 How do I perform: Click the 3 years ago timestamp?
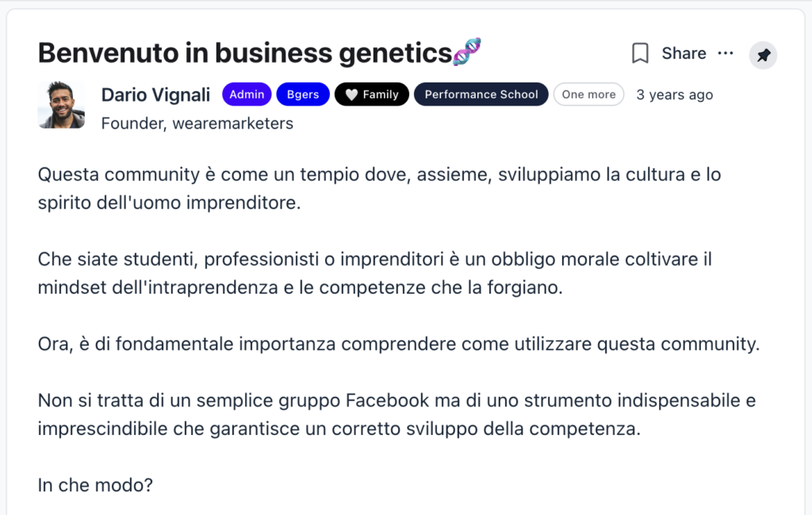[674, 94]
